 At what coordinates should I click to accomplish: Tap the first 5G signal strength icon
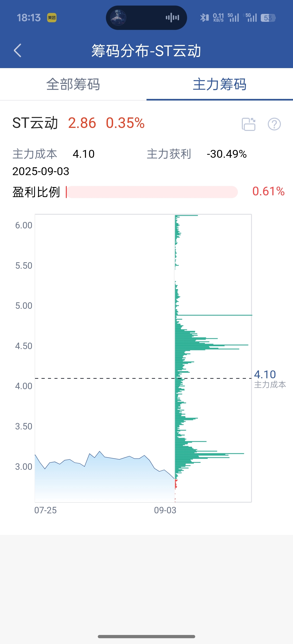233,18
